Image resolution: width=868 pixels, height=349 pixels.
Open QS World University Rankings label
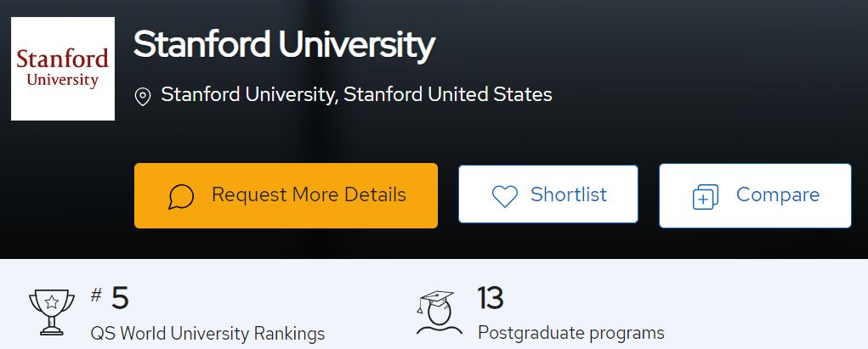point(207,334)
